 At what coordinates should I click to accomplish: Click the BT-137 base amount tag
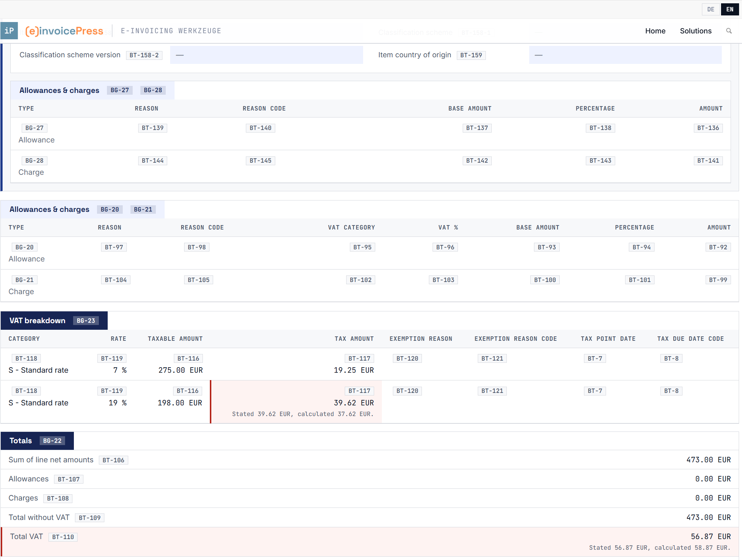pyautogui.click(x=477, y=128)
